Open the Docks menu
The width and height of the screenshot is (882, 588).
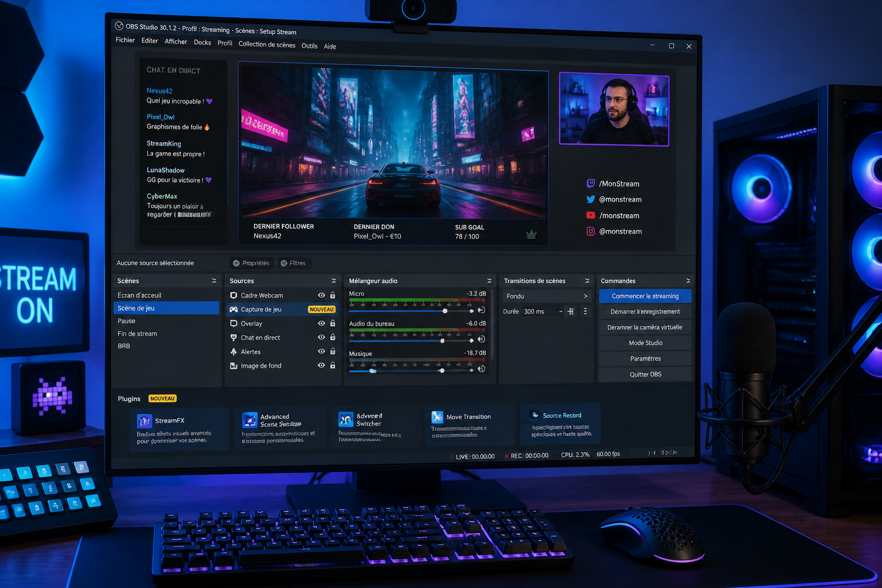tap(202, 42)
